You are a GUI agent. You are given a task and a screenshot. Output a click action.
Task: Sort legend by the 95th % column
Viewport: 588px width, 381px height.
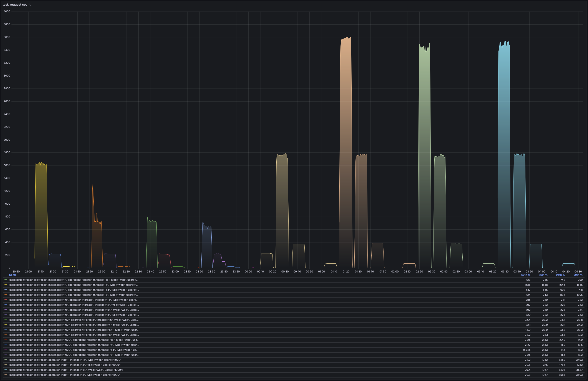tap(560, 275)
